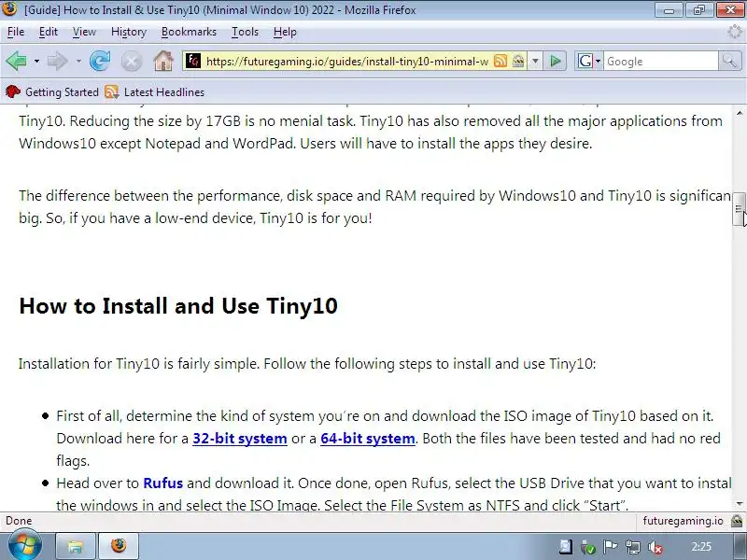Open the Action Center flag icon
Screen dimensions: 747x560
click(611, 547)
